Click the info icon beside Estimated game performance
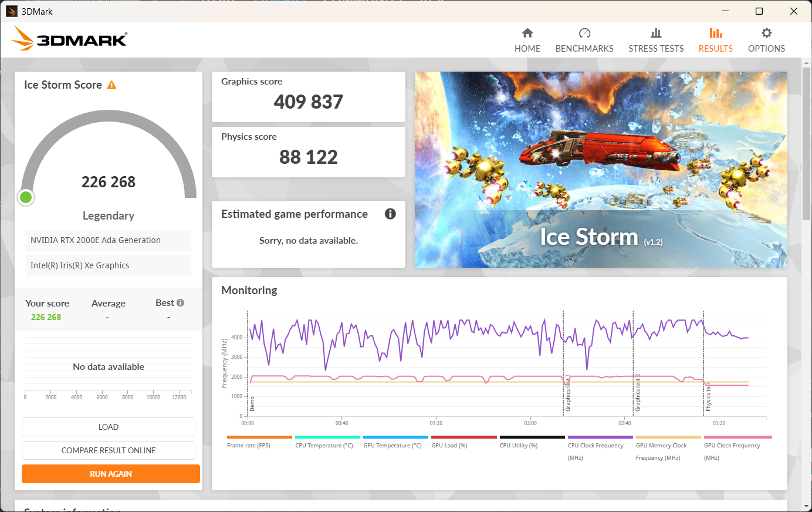Viewport: 812px width, 512px height. 390,214
